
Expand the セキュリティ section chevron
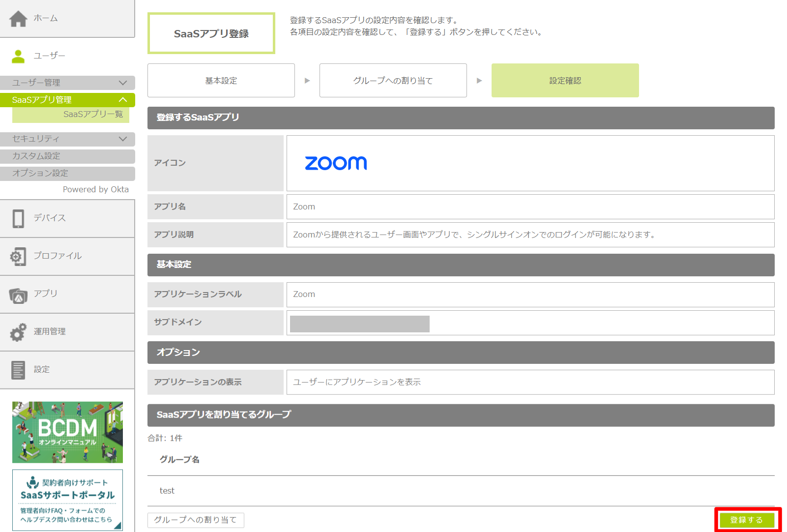[x=123, y=139]
